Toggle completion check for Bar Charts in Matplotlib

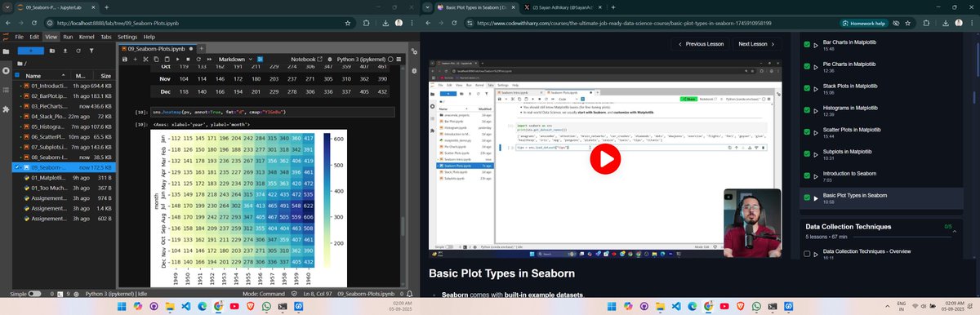pyautogui.click(x=807, y=44)
